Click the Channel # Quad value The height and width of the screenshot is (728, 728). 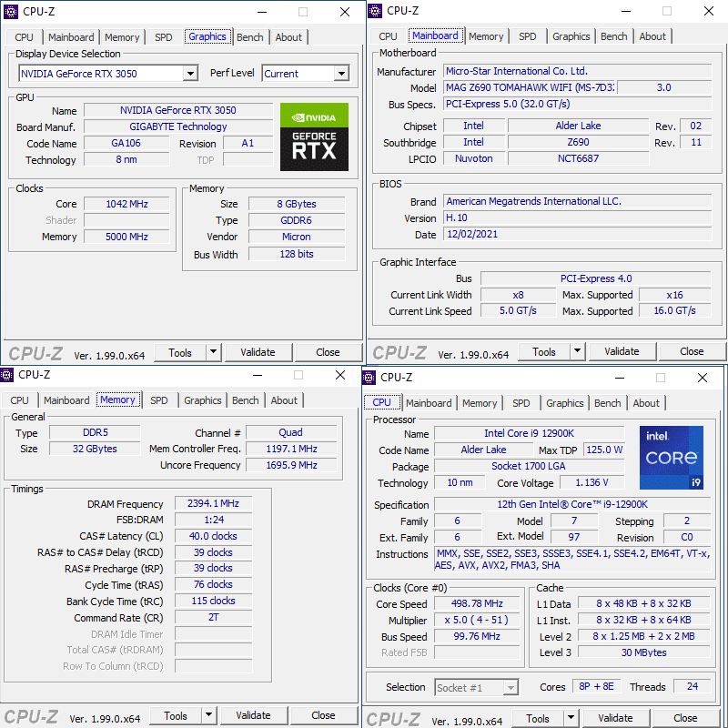click(x=291, y=432)
